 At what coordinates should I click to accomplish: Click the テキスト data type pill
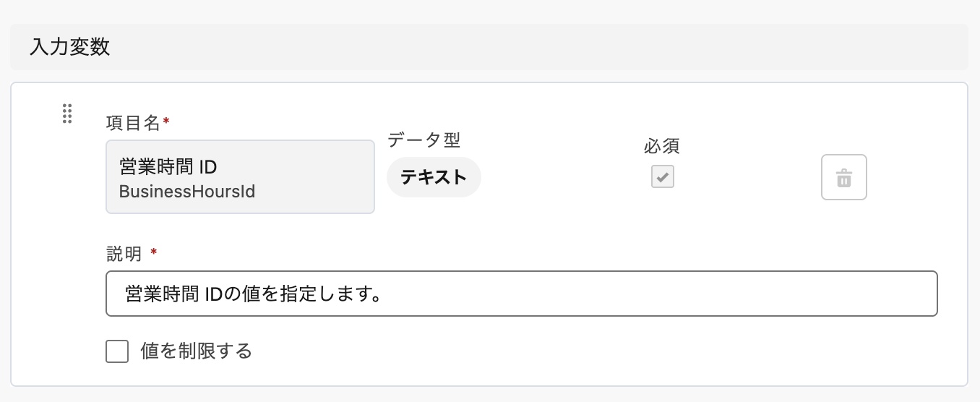pos(434,177)
